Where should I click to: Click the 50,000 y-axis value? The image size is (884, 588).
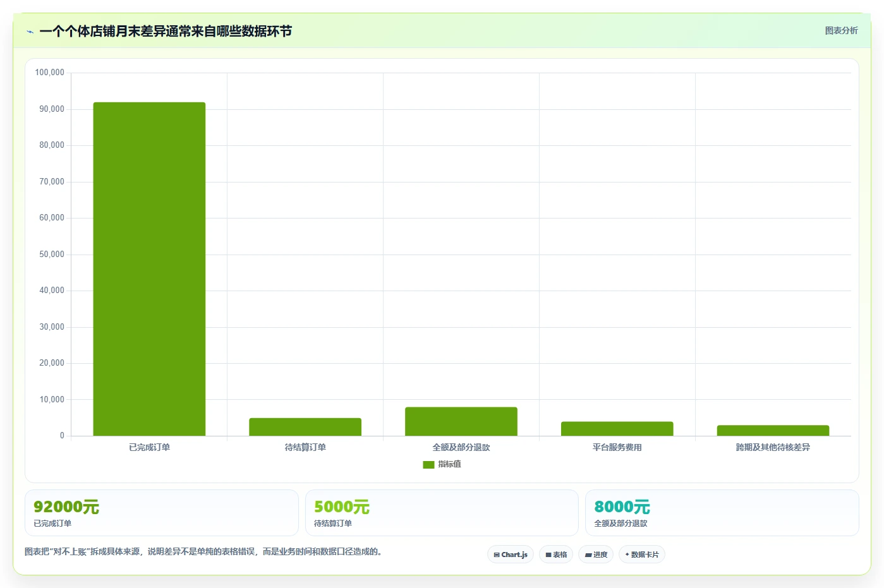tap(52, 255)
